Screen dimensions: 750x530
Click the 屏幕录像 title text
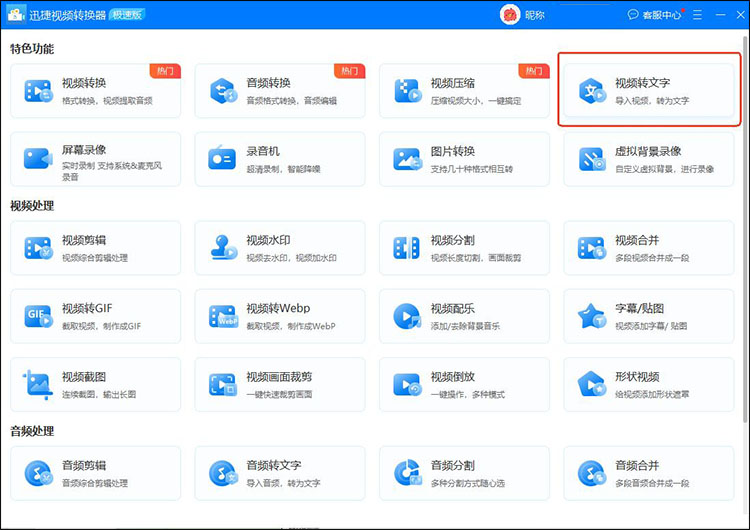pos(84,150)
